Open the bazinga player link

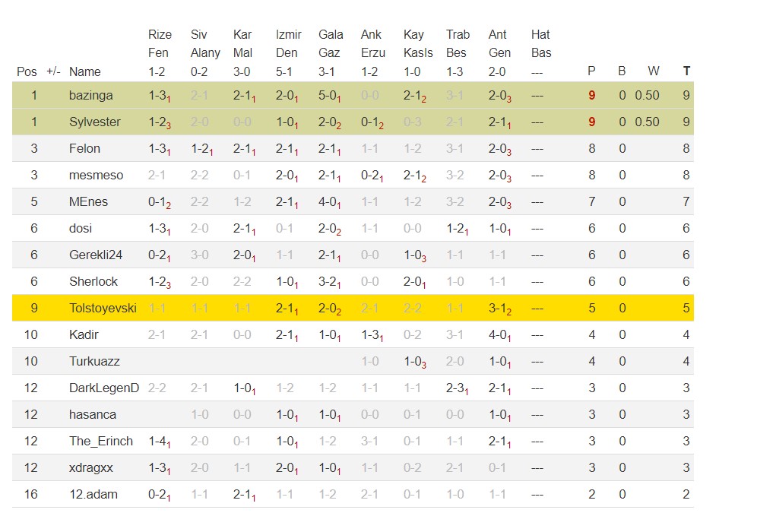click(x=90, y=96)
